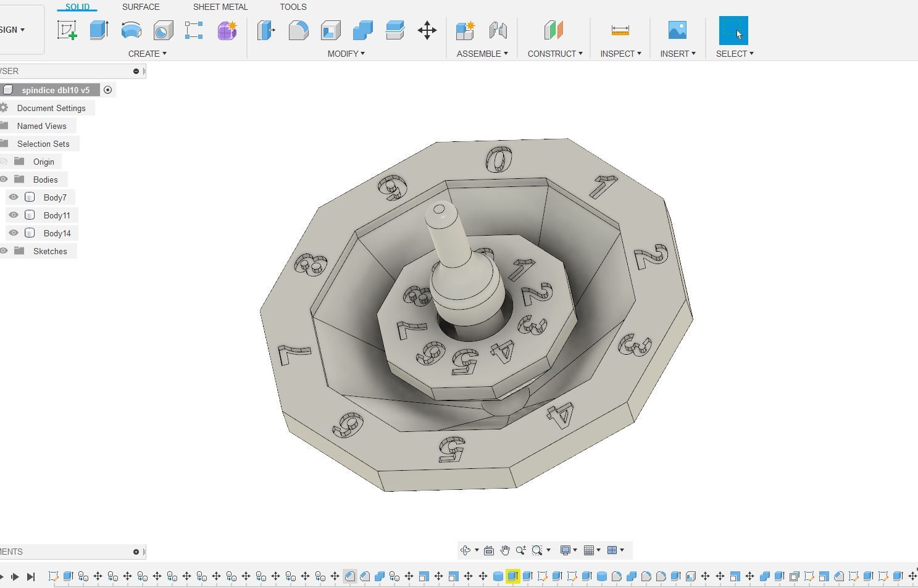Activate the Extrude tool
The height and width of the screenshot is (588, 918).
[x=99, y=30]
